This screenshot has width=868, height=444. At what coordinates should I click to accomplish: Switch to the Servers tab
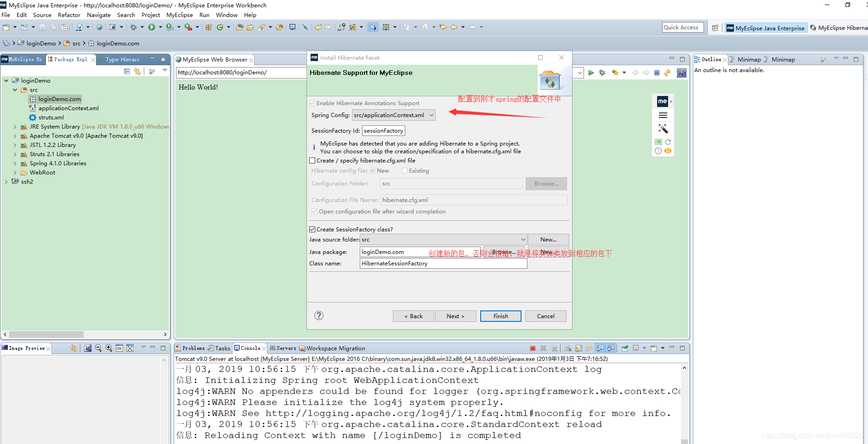tap(283, 348)
